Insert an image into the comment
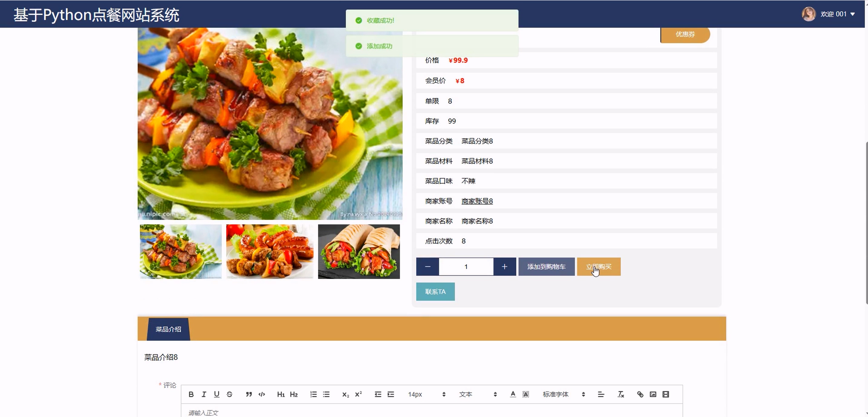Image resolution: width=868 pixels, height=417 pixels. point(653,394)
